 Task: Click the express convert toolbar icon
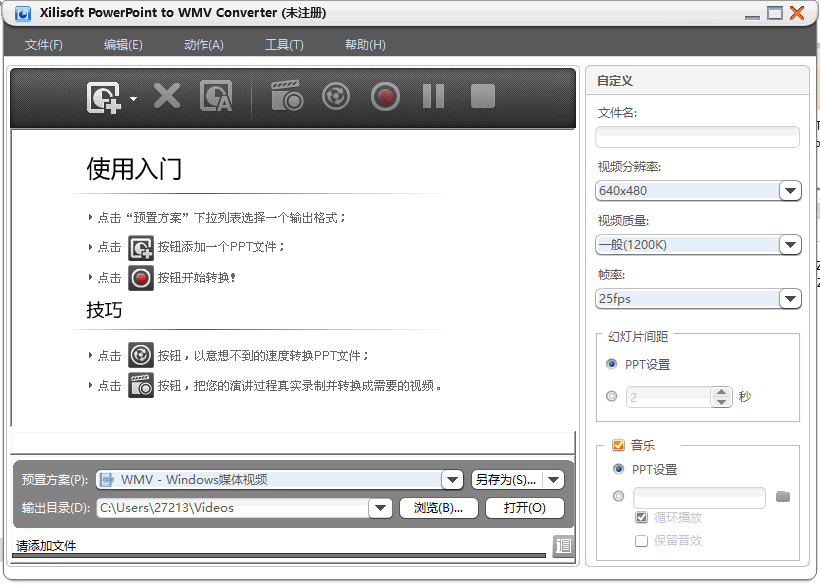[x=336, y=96]
